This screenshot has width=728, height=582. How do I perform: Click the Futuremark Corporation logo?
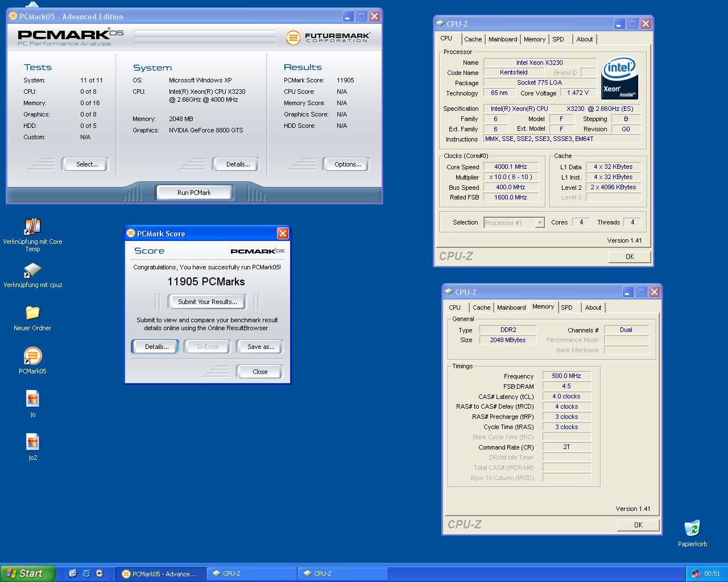tap(328, 38)
